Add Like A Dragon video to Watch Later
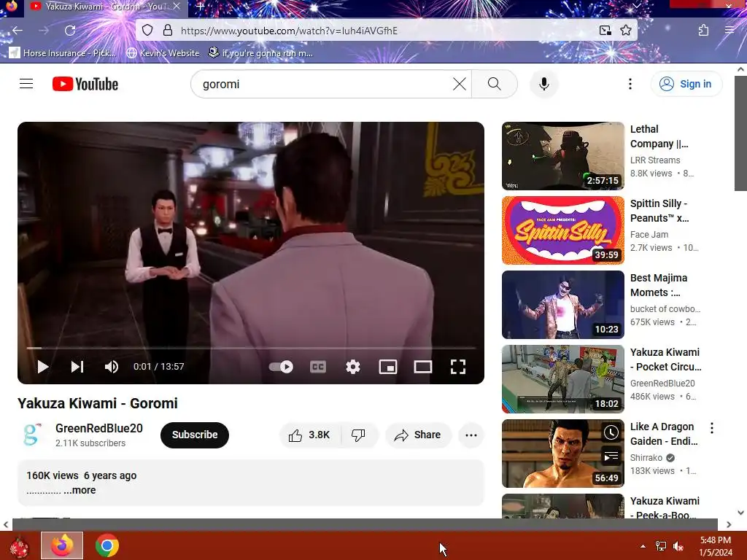 [611, 432]
